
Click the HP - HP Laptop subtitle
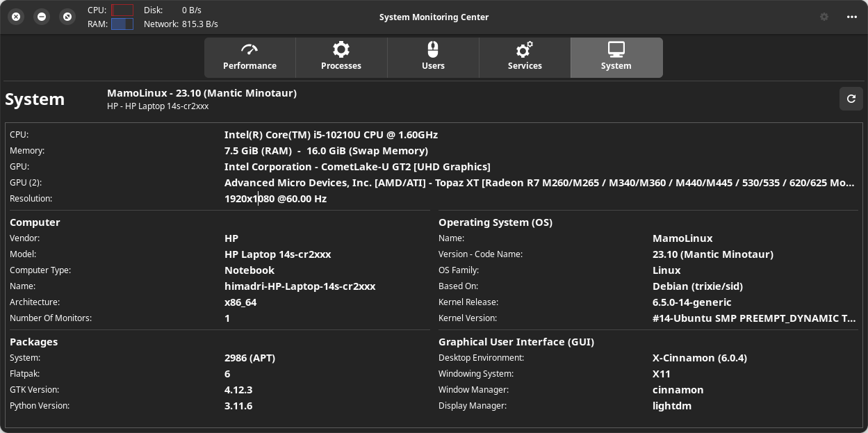pyautogui.click(x=158, y=106)
